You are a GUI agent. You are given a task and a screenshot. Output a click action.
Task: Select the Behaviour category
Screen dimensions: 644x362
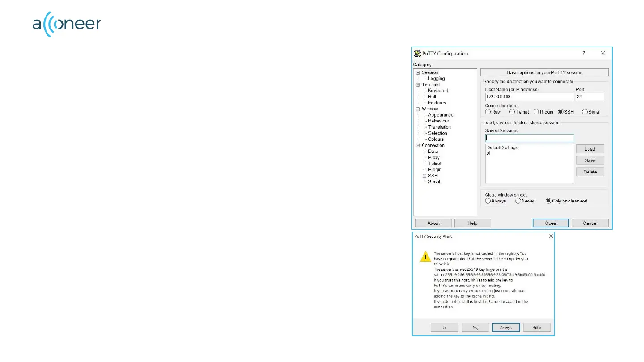point(438,121)
